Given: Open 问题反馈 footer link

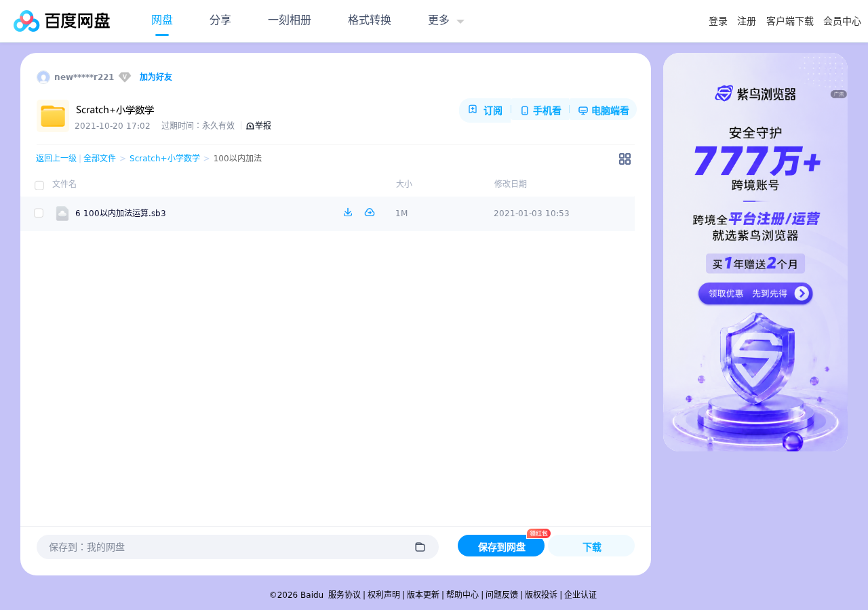Looking at the screenshot, I should click(502, 595).
